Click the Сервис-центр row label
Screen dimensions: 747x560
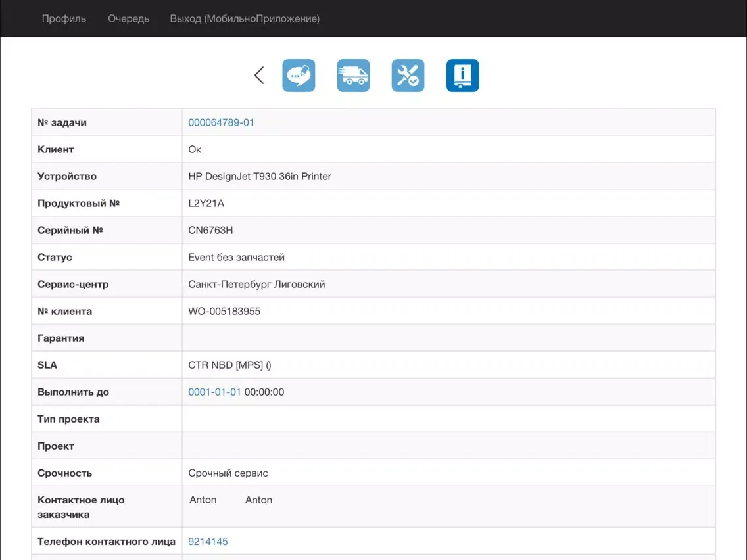[x=73, y=285]
